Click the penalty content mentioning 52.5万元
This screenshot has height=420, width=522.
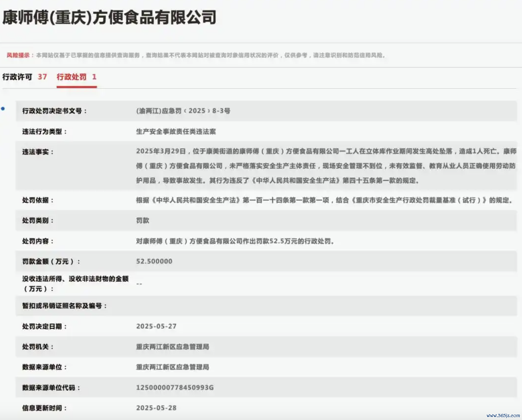click(235, 241)
